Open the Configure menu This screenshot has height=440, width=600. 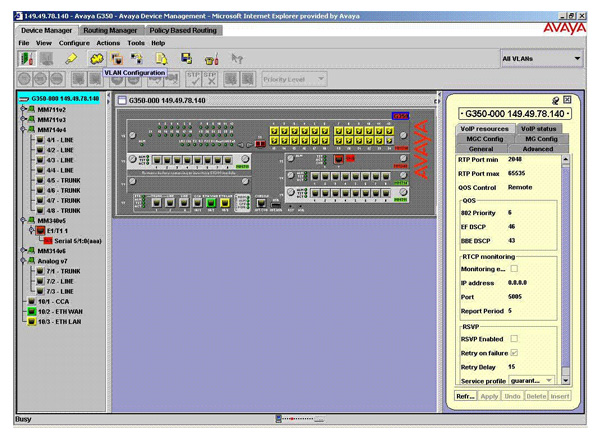pyautogui.click(x=74, y=43)
